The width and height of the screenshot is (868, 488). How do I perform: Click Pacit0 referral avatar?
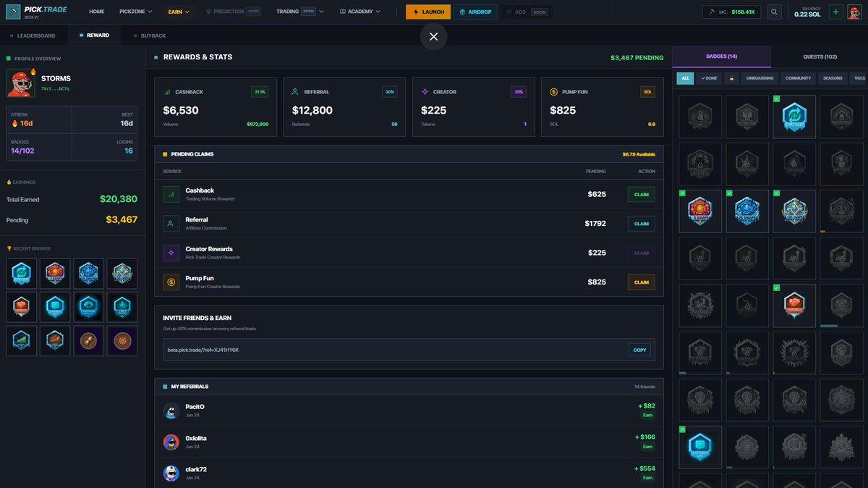171,411
